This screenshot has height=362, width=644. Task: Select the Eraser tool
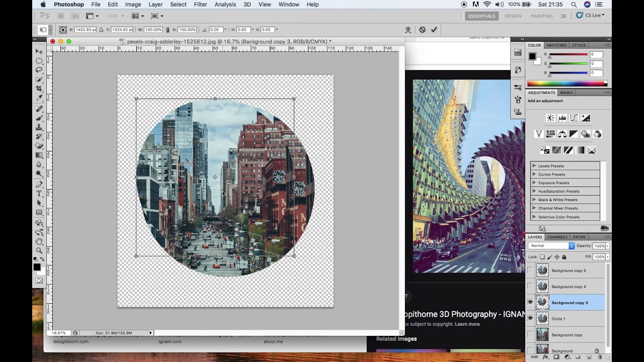(39, 146)
